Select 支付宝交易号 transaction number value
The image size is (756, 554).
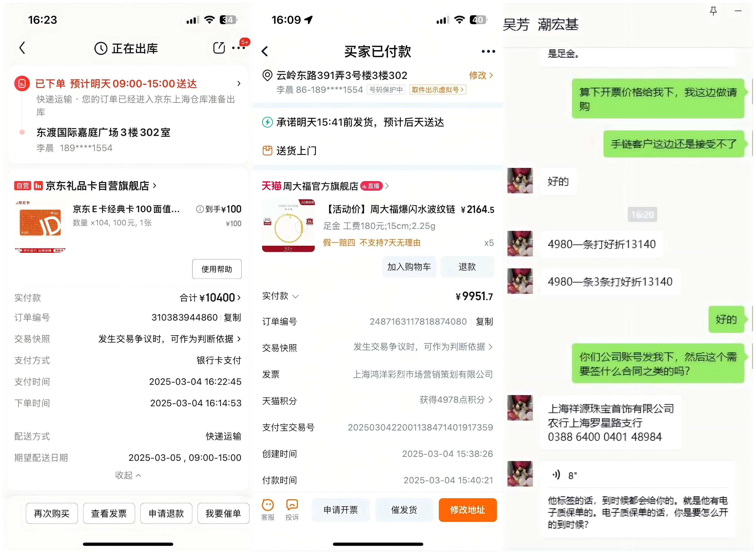420,428
